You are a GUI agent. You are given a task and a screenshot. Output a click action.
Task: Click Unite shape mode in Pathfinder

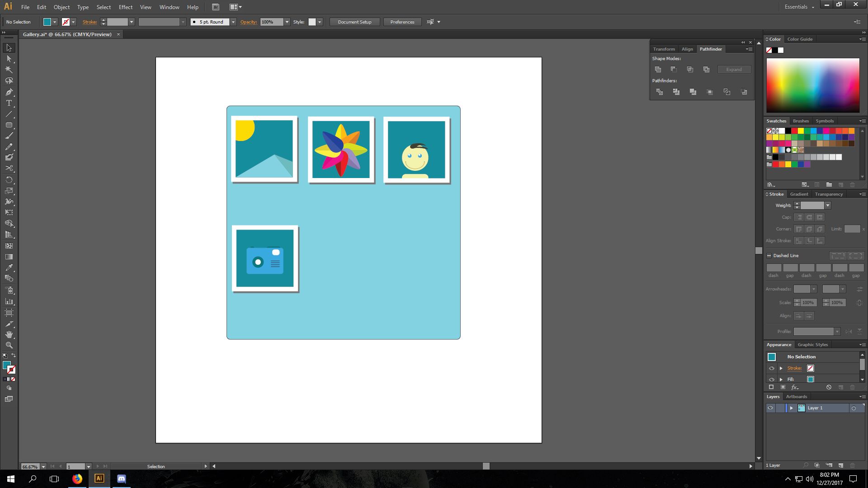tap(658, 69)
